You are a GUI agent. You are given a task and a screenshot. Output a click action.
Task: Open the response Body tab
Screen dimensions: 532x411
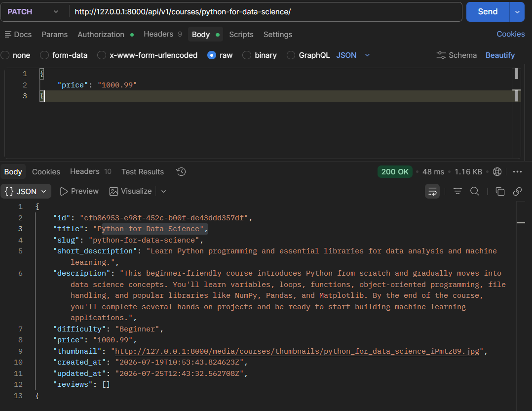pos(13,172)
